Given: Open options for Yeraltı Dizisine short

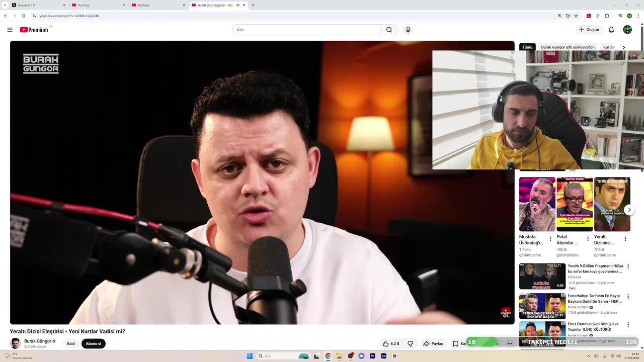Looking at the screenshot, I should [x=625, y=239].
